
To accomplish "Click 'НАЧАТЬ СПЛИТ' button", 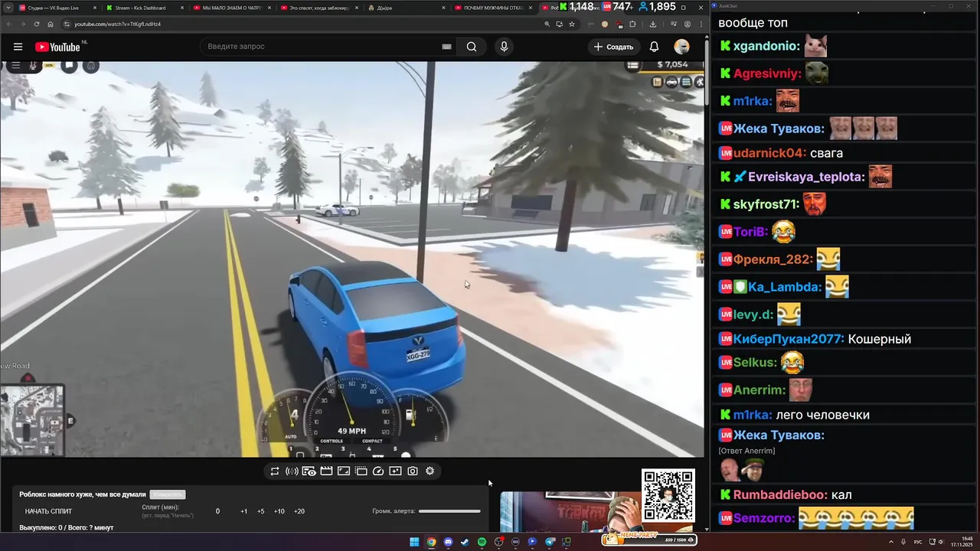I will point(48,511).
